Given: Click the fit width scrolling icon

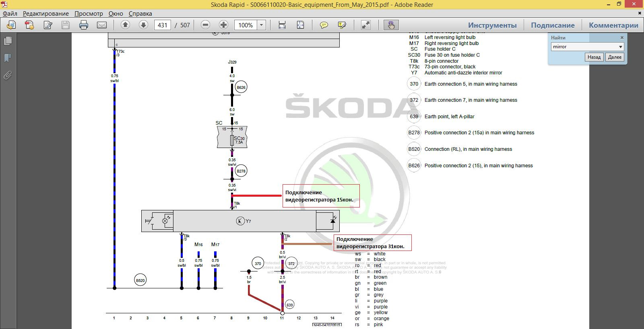Looking at the screenshot, I should [x=282, y=25].
